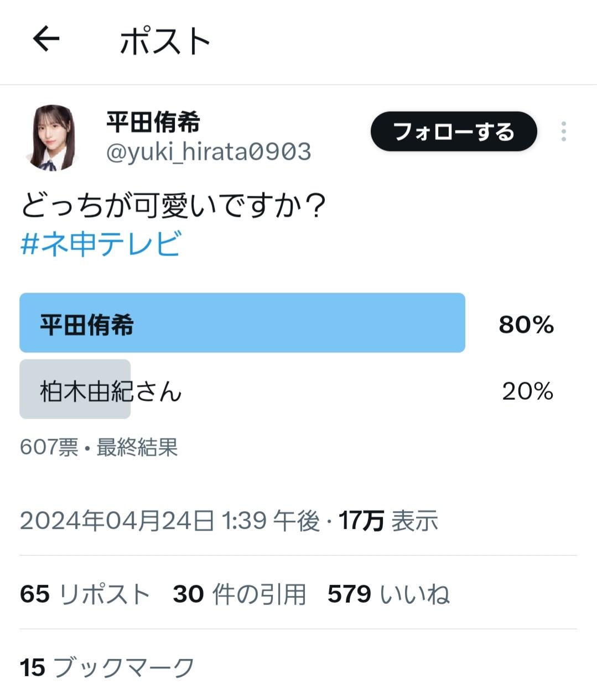
Task: Open the #ネ申テレビ hashtag link
Action: tap(101, 244)
